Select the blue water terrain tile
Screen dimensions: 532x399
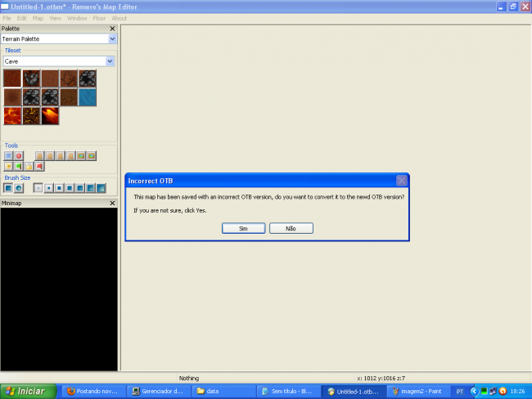[x=88, y=97]
